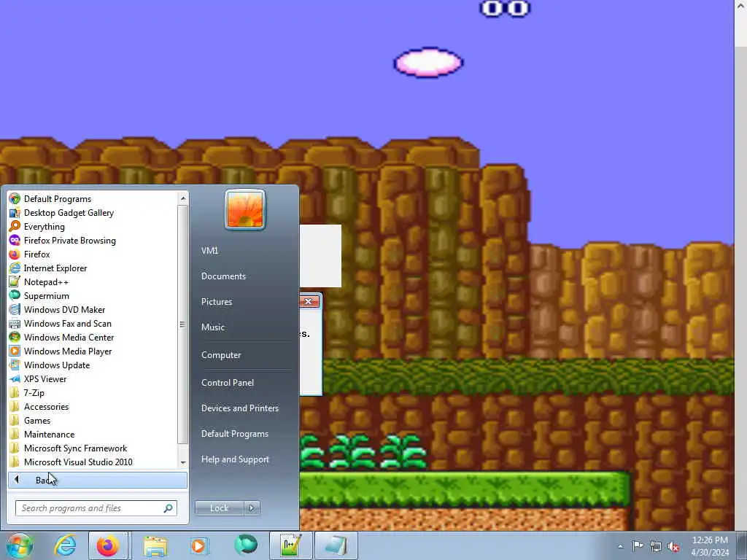Click the Windows DVD Maker icon
Screen dimensions: 747x560
tap(15, 309)
